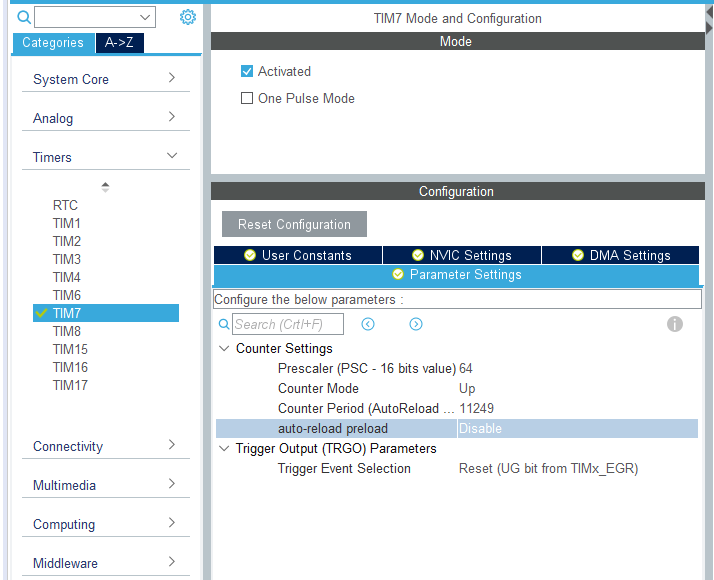Screen dimensions: 714x580
Task: Select TIM16 in the Timers list
Action: tap(70, 367)
